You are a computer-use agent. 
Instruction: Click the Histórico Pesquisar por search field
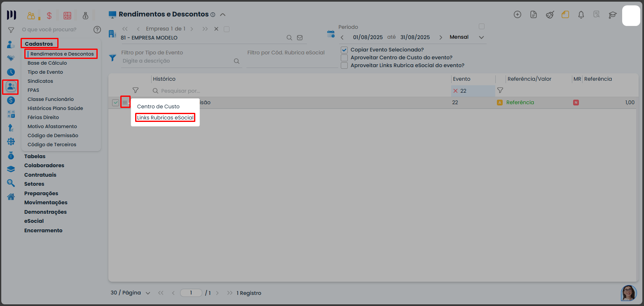(x=300, y=91)
